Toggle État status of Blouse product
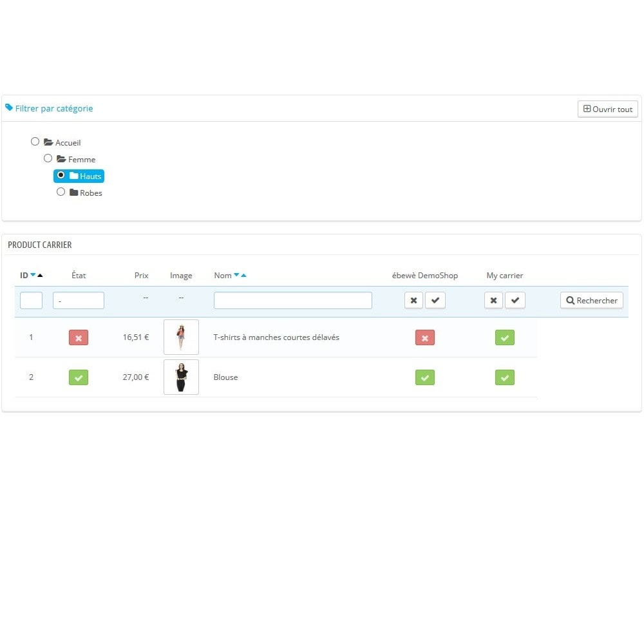 click(x=79, y=377)
